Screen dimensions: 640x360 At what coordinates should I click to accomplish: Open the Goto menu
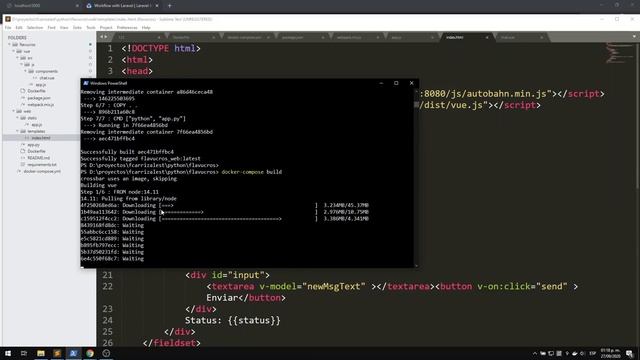[x=77, y=27]
